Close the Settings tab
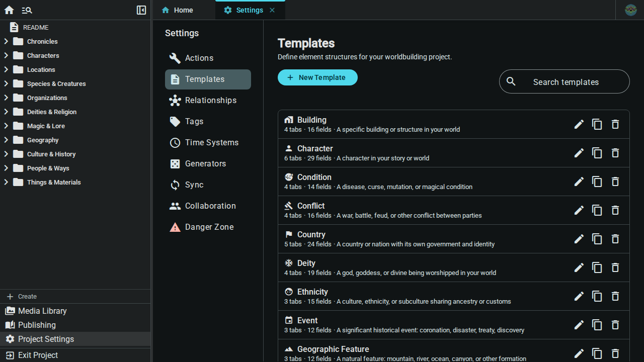 tap(272, 10)
